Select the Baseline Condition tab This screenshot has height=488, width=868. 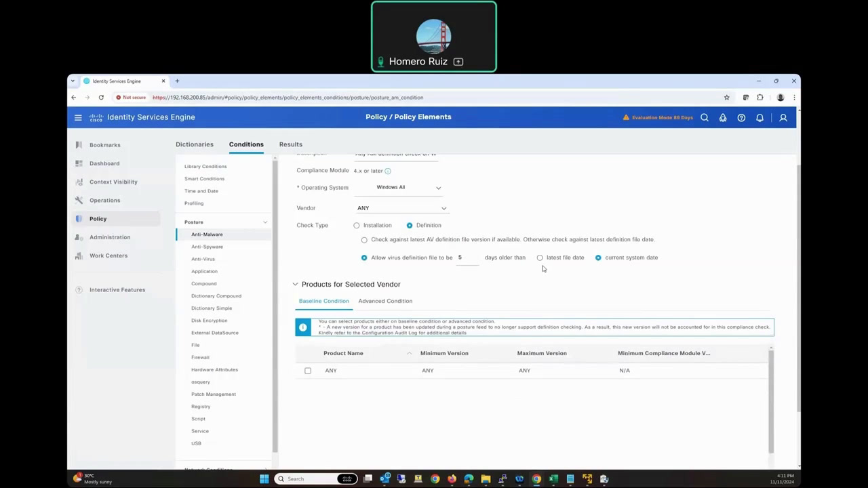coord(324,301)
